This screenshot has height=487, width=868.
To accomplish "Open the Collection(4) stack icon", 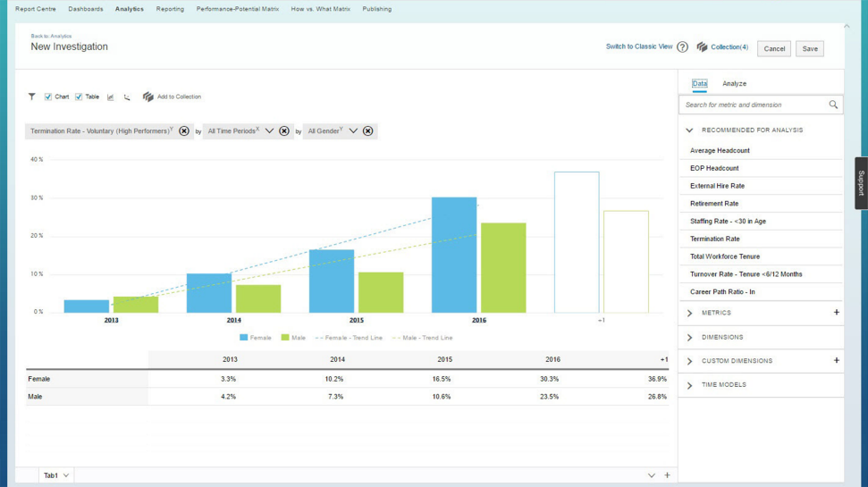I will (702, 47).
